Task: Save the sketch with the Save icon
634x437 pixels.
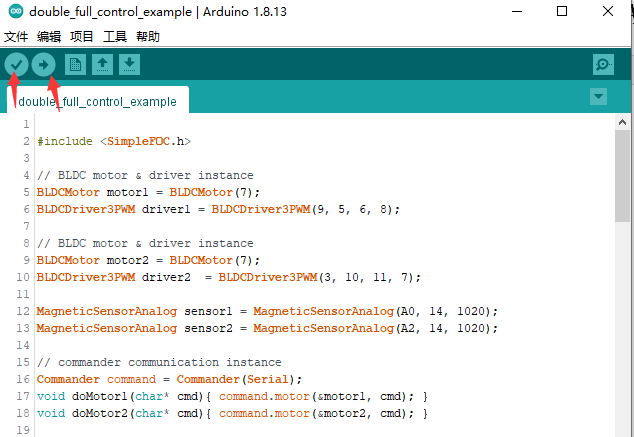Action: 129,65
